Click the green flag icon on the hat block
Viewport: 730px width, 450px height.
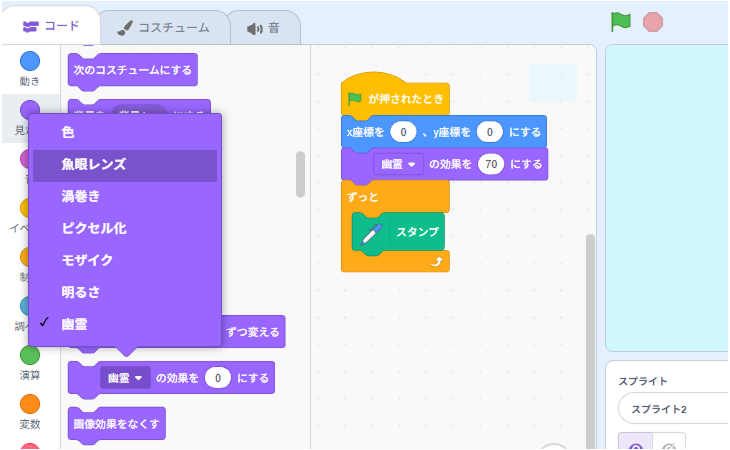coord(355,99)
